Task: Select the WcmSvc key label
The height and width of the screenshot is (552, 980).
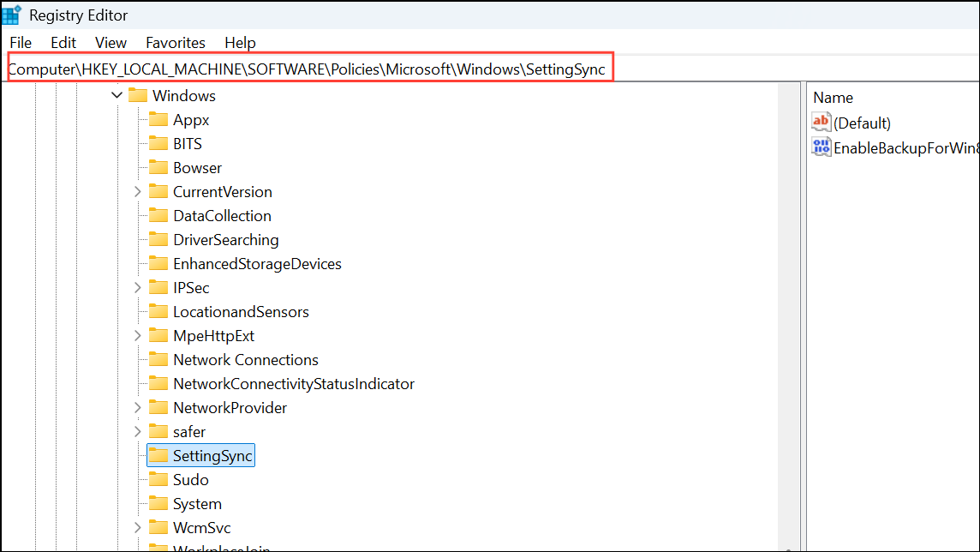Action: click(x=202, y=528)
